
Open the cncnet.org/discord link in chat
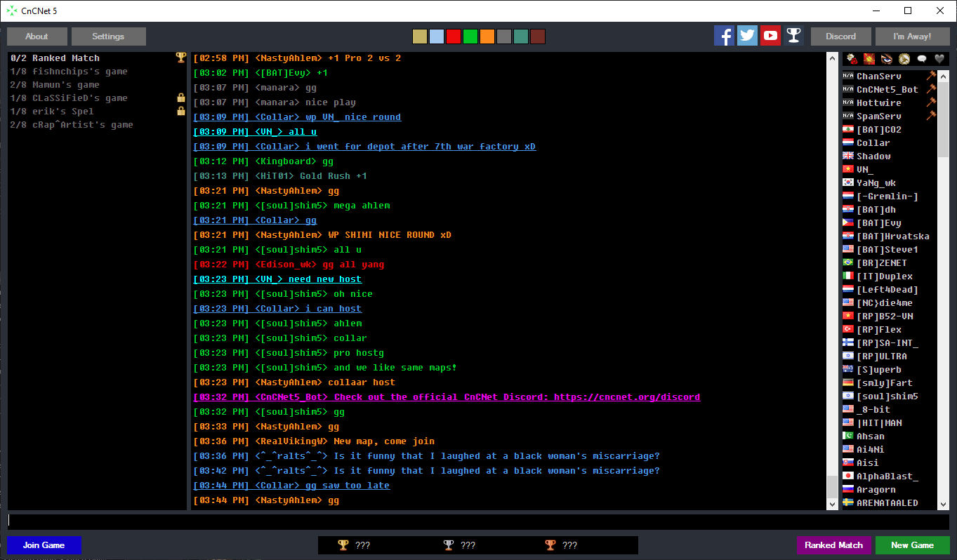(627, 397)
